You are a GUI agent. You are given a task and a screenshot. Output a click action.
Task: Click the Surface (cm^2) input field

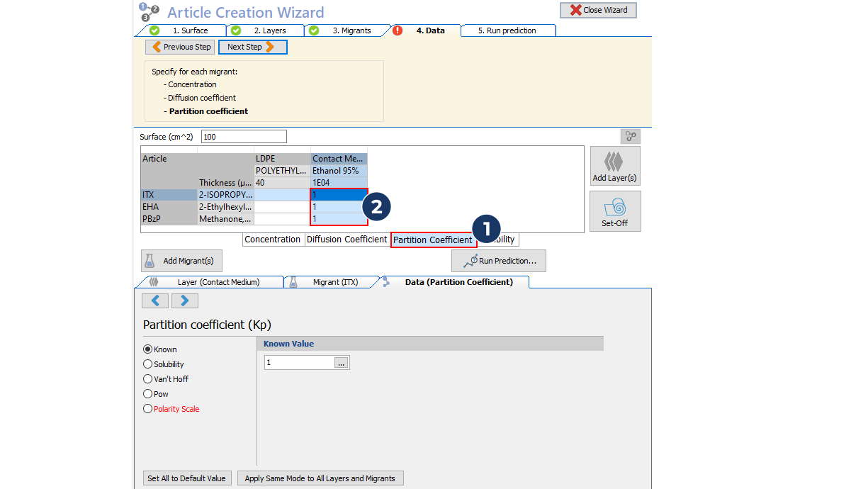[x=244, y=137]
